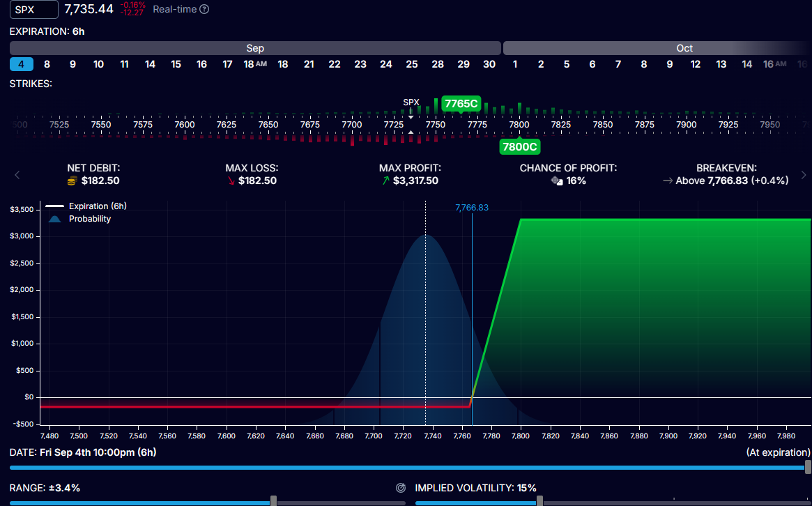The width and height of the screenshot is (812, 506).
Task: Click the max profit green arrow icon
Action: tap(385, 181)
